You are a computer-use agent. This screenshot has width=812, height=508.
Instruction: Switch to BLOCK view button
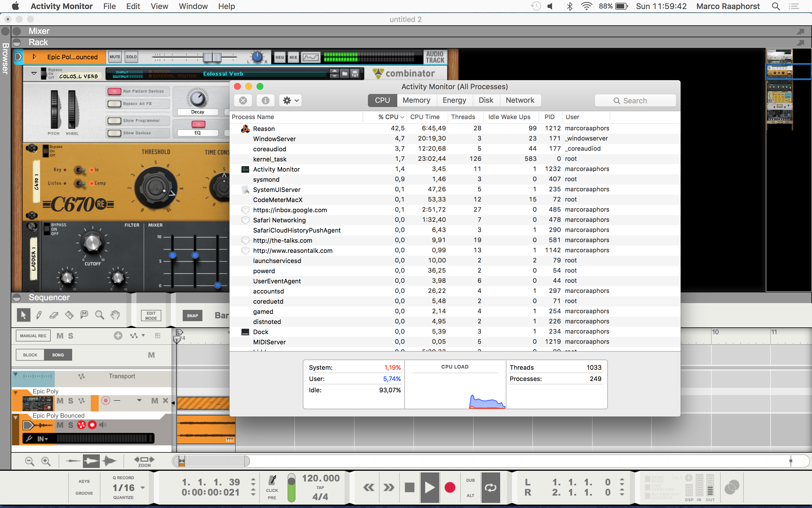point(30,355)
